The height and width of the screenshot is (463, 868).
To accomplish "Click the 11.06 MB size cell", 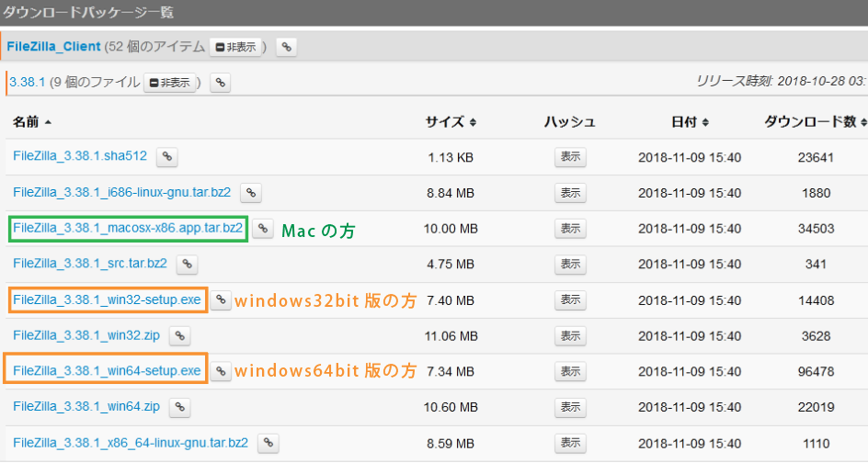I will point(451,336).
